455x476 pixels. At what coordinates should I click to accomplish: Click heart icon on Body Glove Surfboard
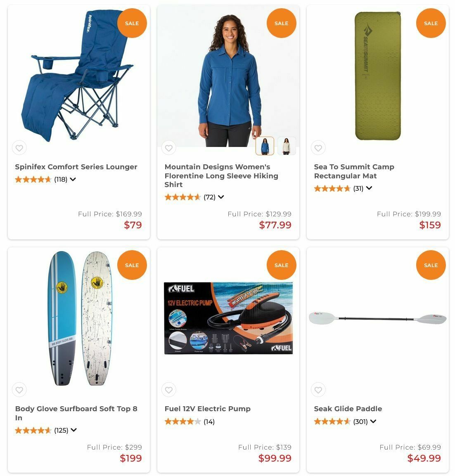19,390
